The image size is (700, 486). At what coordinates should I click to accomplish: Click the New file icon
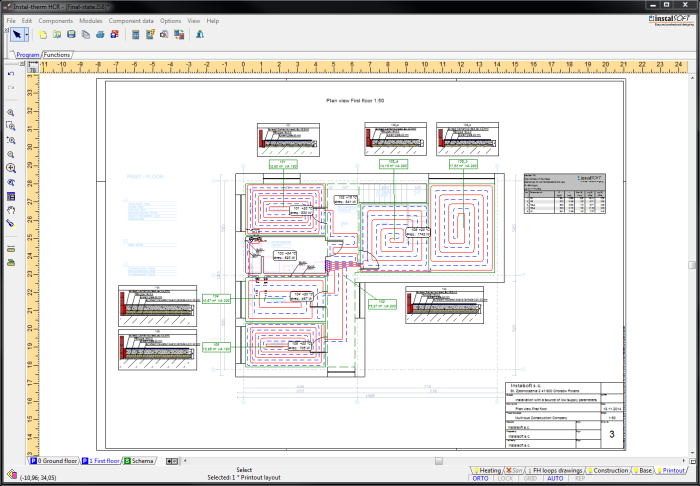[43, 35]
